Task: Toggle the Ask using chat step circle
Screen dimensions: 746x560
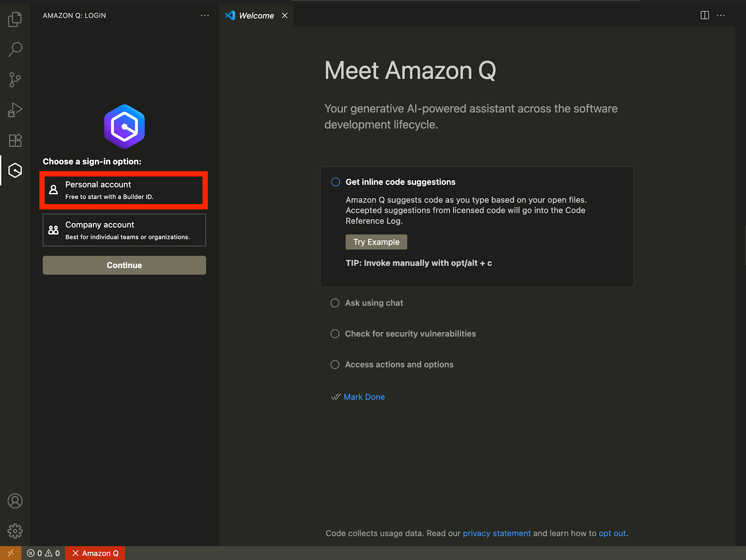Action: point(335,303)
